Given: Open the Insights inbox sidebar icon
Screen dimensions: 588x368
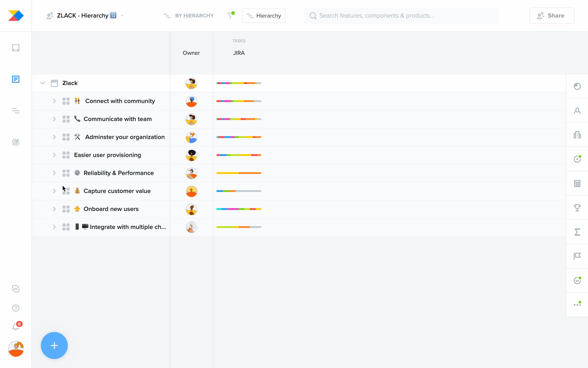Looking at the screenshot, I should [x=16, y=48].
